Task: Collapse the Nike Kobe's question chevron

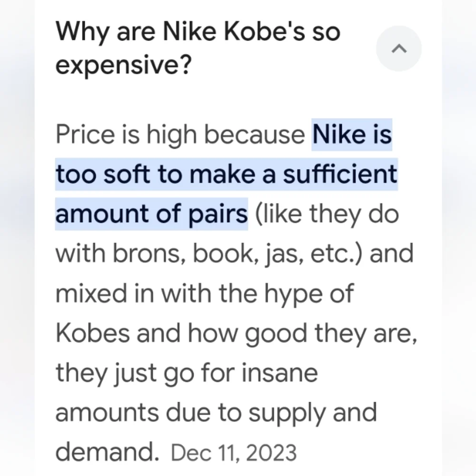Action: tap(398, 49)
